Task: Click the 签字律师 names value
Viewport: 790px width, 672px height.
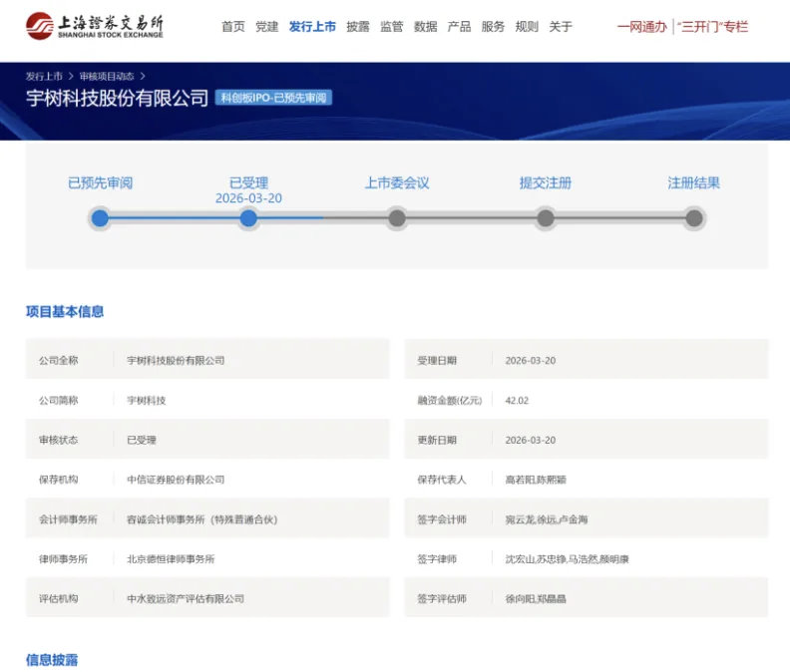Action: pyautogui.click(x=568, y=559)
